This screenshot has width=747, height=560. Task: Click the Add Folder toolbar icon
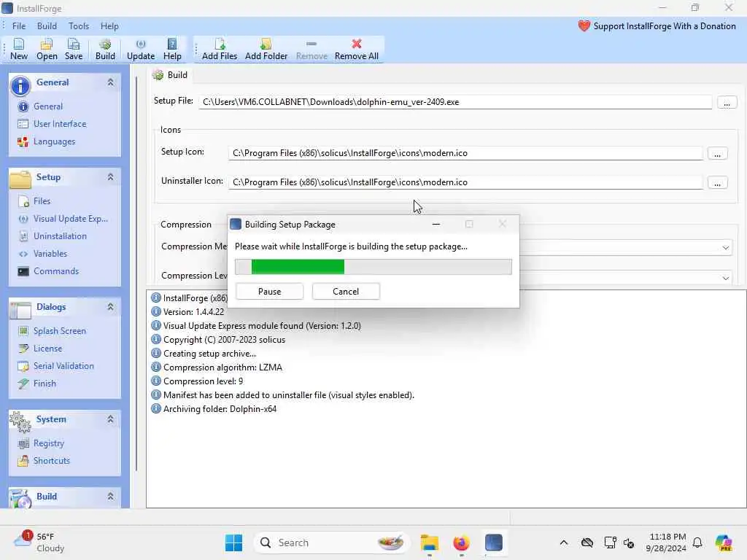point(266,50)
